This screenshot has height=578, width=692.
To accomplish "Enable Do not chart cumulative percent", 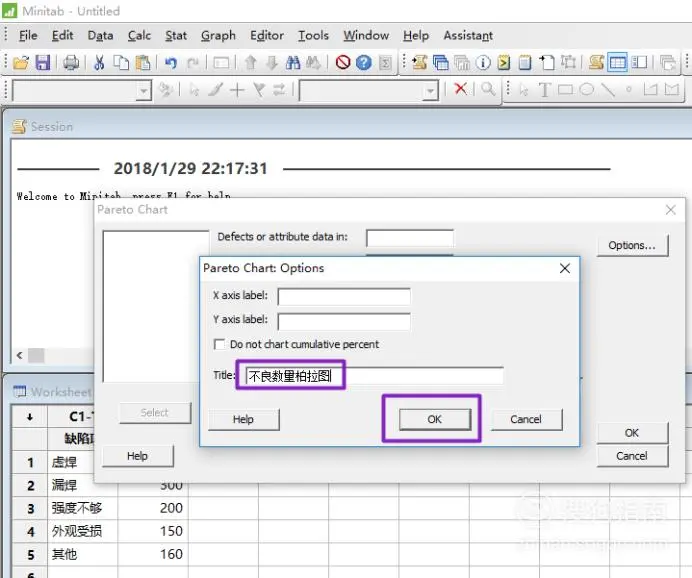I will tap(220, 344).
